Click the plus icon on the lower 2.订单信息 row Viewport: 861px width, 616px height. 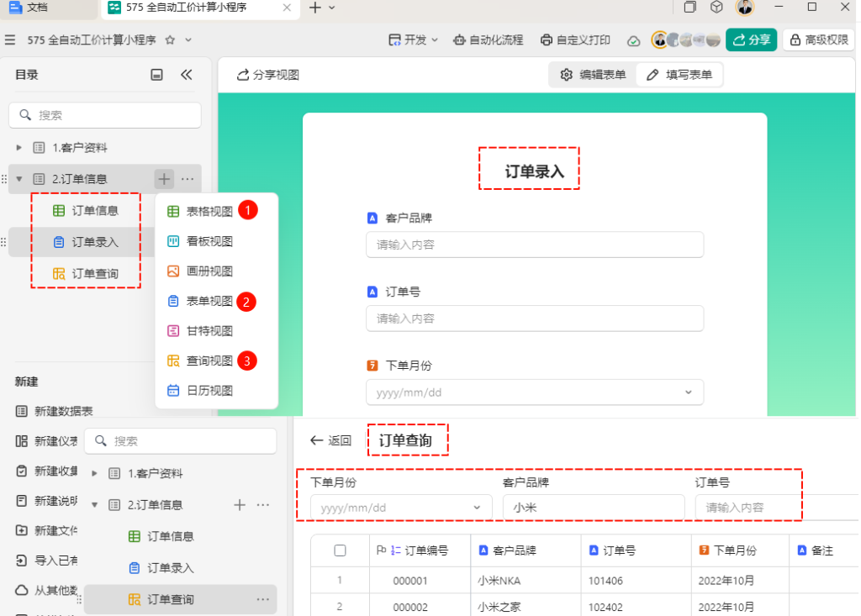pos(240,505)
